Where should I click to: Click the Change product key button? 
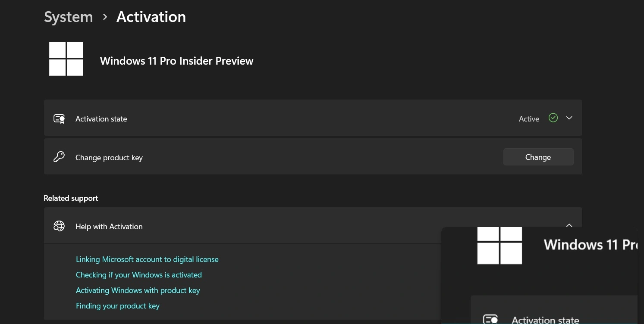point(538,157)
